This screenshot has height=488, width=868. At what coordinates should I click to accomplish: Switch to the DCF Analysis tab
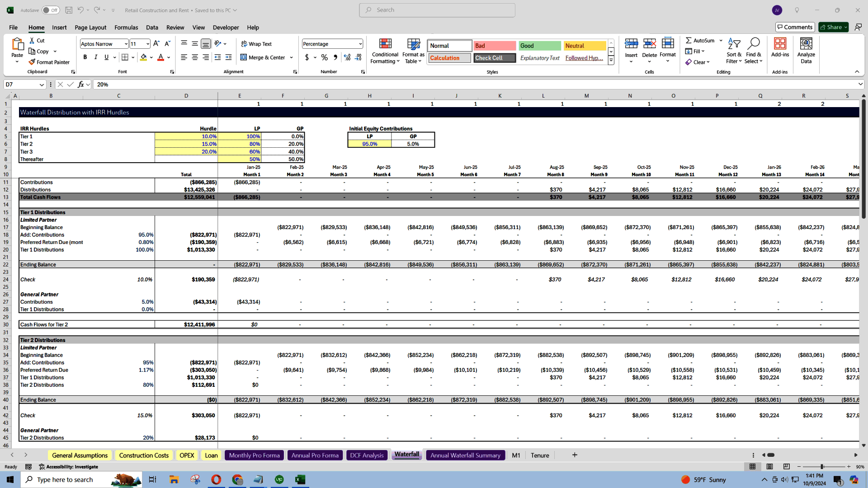click(367, 455)
